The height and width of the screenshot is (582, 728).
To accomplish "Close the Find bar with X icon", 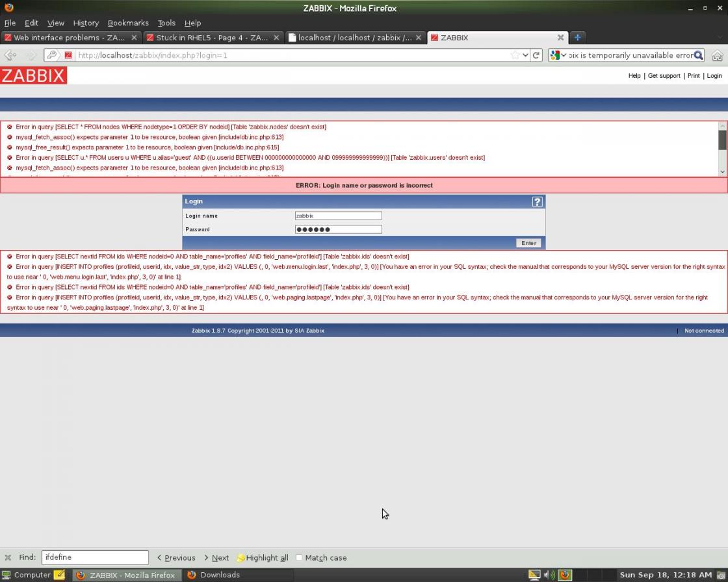I will 8,557.
